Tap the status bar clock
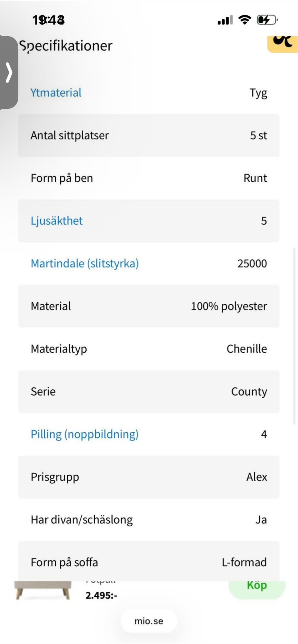Image resolution: width=298 pixels, height=644 pixels. 49,20
